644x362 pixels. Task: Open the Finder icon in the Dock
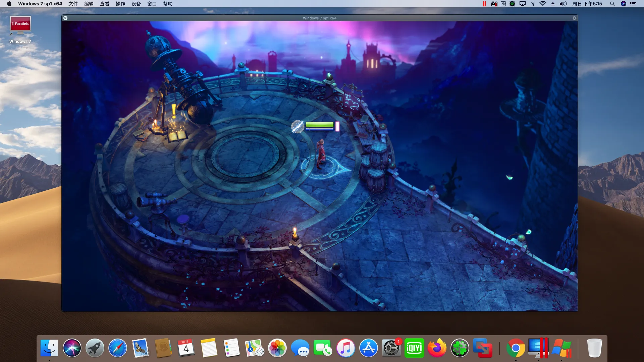[x=49, y=348]
